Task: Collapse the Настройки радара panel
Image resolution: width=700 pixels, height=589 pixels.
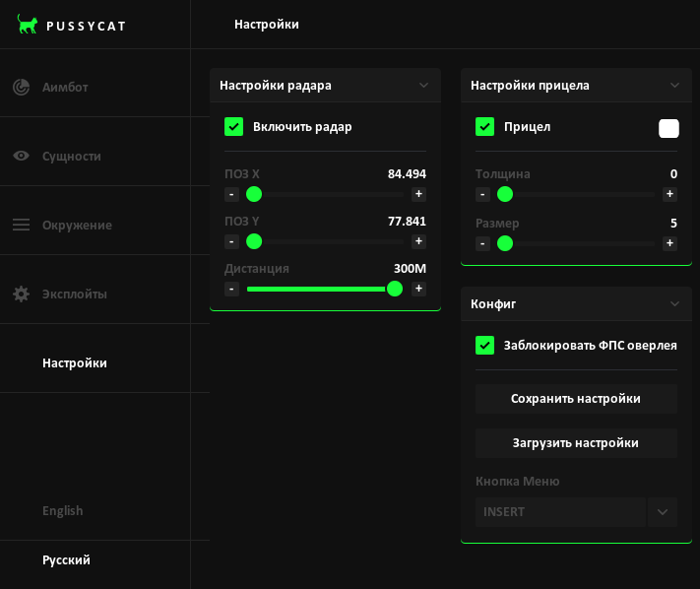Action: (424, 85)
